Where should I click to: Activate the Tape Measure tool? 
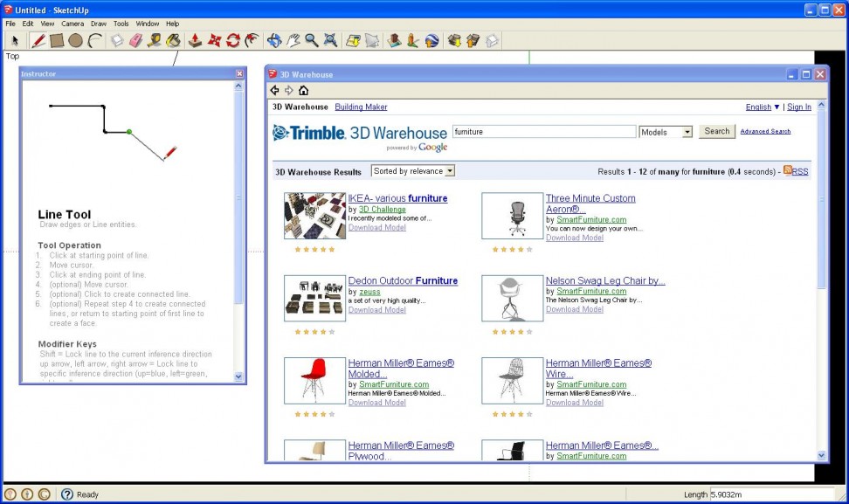(x=155, y=40)
